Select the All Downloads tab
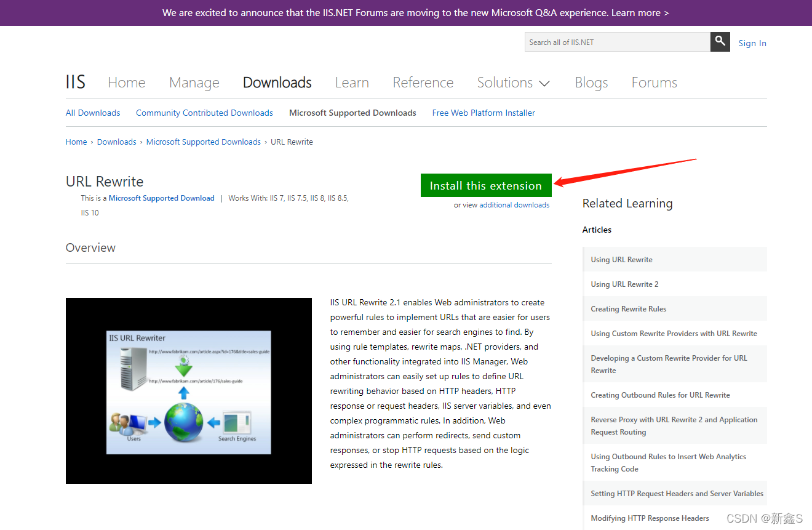This screenshot has height=530, width=812. (x=93, y=113)
